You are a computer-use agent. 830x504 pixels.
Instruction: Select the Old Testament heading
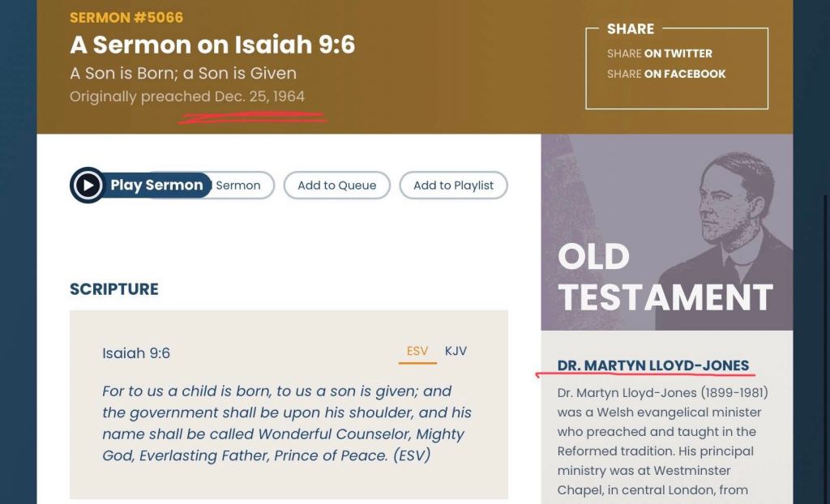tap(665, 278)
